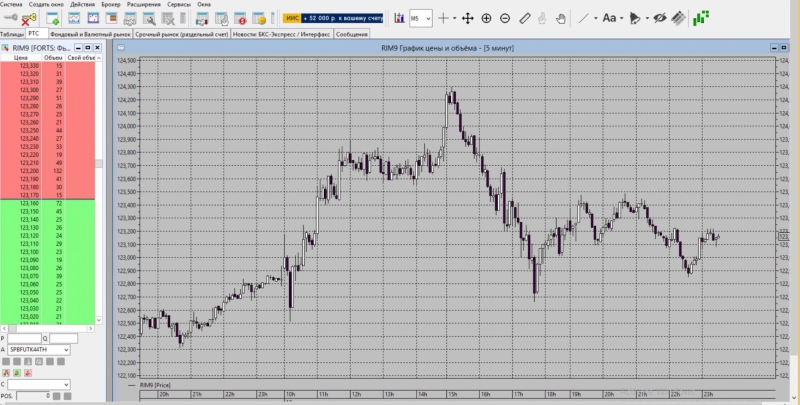Click the candlestick chart type icon
This screenshot has width=800, height=405.
(x=399, y=18)
